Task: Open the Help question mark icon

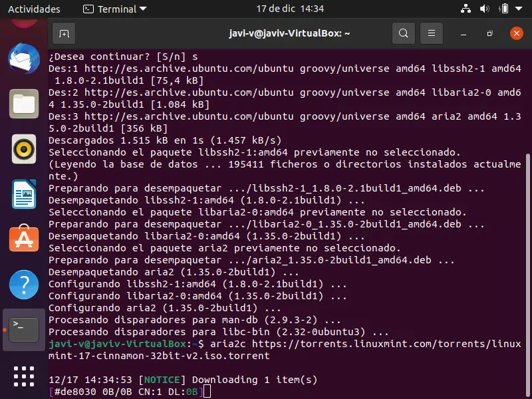Action: click(24, 285)
